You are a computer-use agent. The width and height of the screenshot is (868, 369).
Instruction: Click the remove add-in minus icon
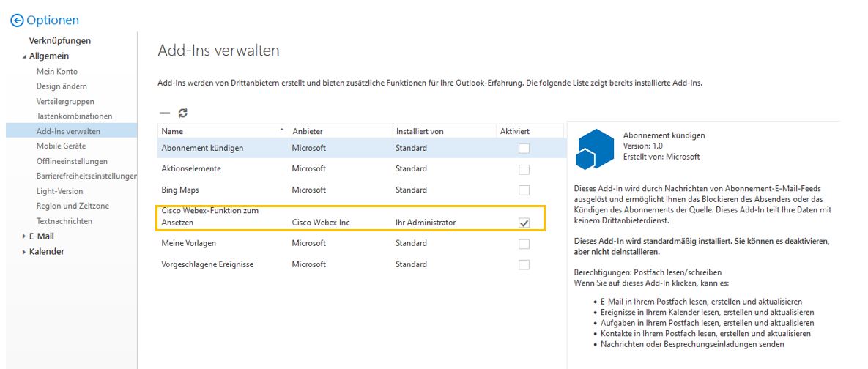[164, 113]
